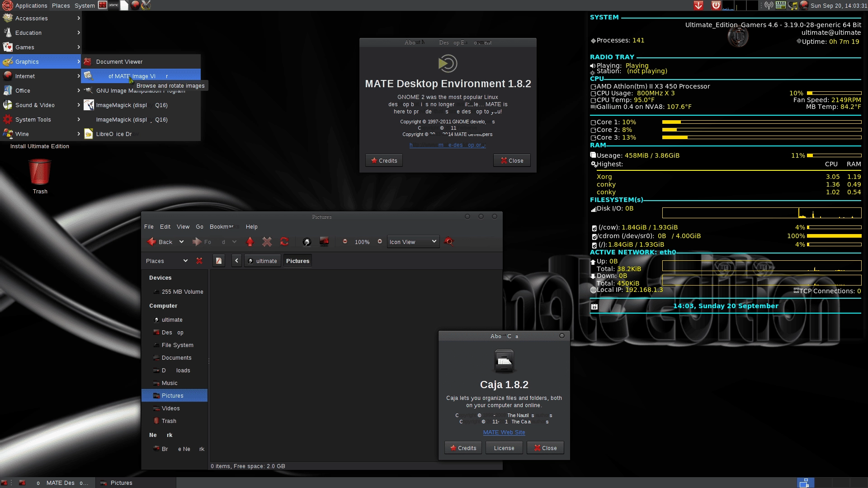
Task: Toggle text-based location bar edit icon
Action: click(219, 261)
